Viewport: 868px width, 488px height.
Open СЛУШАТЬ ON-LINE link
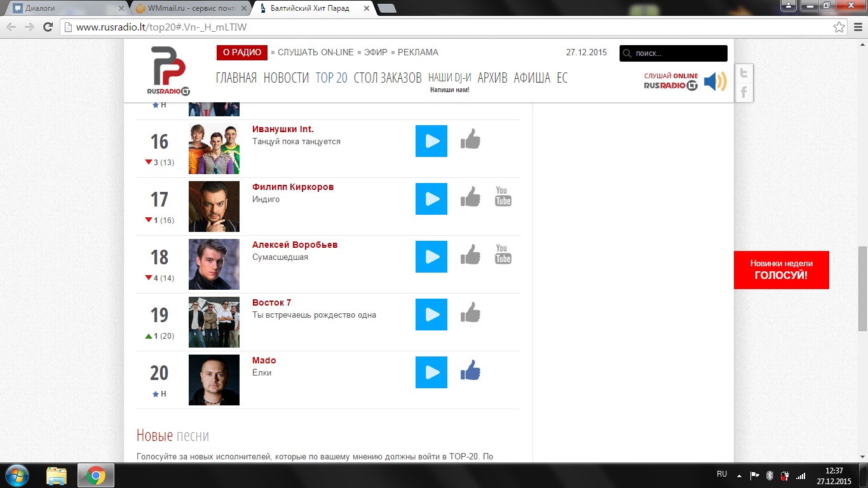click(315, 53)
